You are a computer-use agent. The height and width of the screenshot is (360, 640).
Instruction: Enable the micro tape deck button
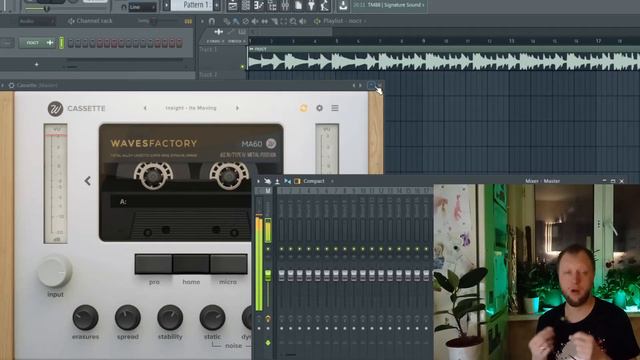click(229, 264)
